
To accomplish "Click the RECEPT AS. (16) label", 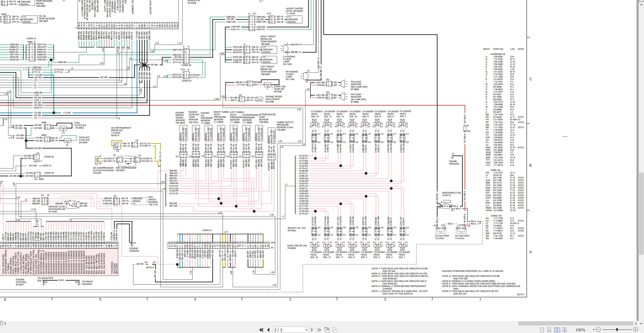I will click(296, 228).
